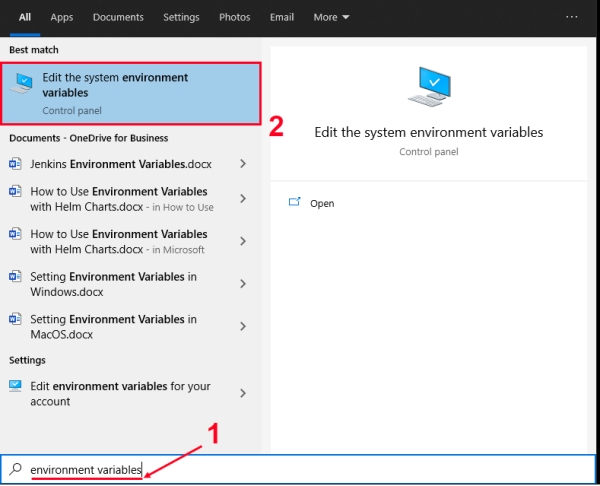Click the Open action link in preview pane
The height and width of the screenshot is (486, 600).
pyautogui.click(x=322, y=203)
